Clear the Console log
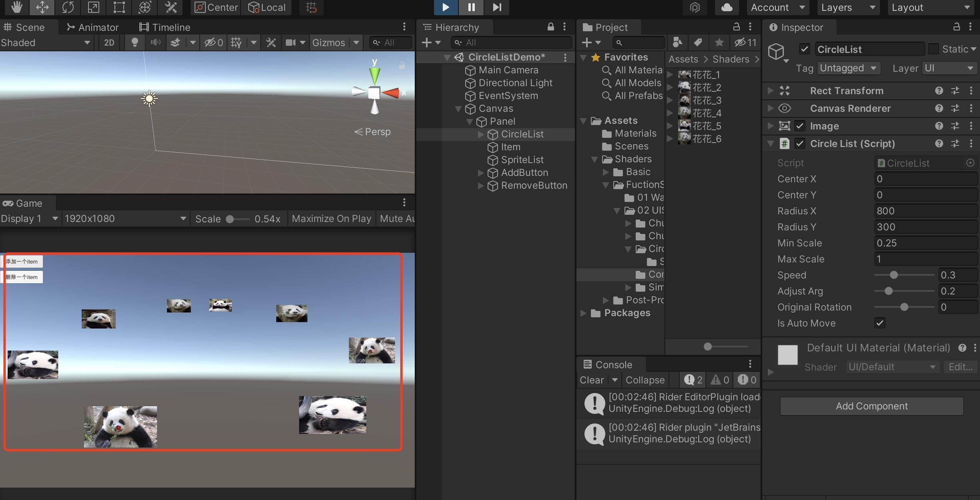The image size is (980, 500). (x=591, y=380)
